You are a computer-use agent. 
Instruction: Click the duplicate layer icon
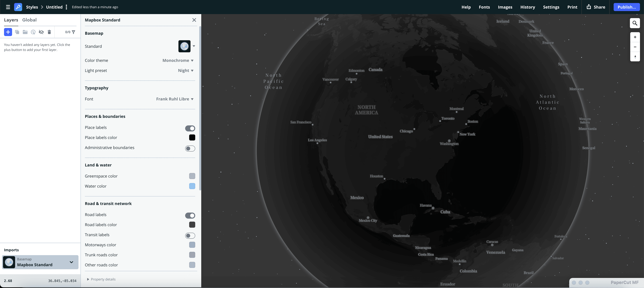[x=17, y=32]
